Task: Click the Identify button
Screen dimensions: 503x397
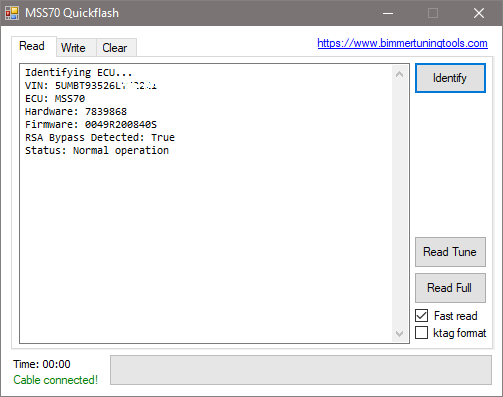Action: 450,78
